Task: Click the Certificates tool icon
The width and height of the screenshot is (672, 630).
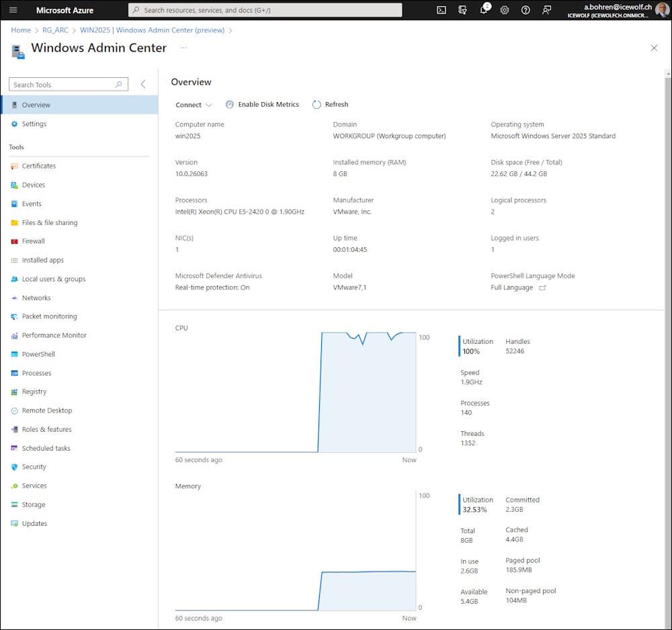Action: (14, 166)
